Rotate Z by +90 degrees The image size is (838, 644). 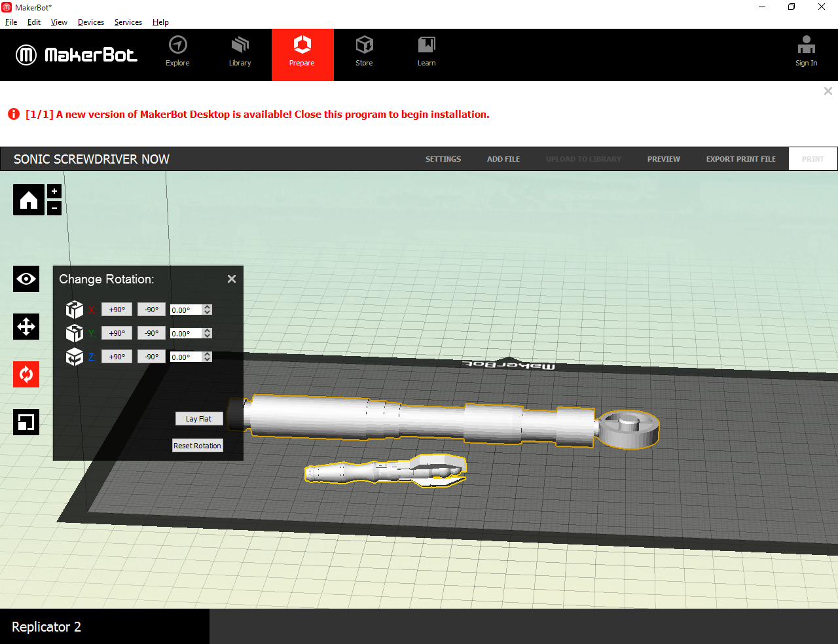click(x=117, y=357)
